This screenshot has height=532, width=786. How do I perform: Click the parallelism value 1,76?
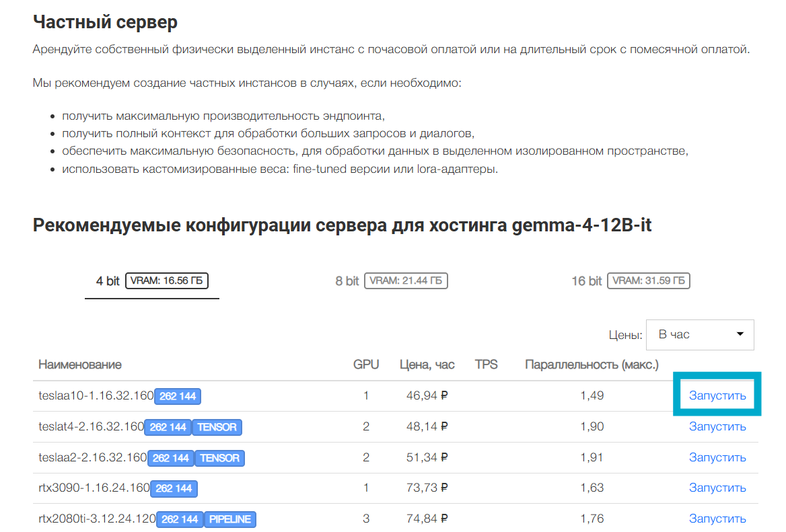click(x=592, y=519)
